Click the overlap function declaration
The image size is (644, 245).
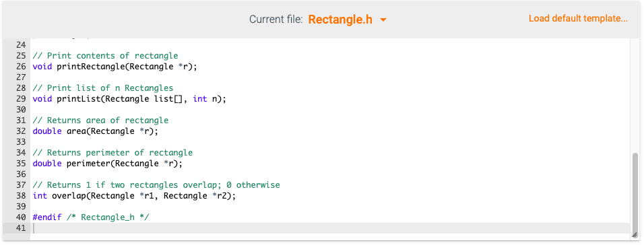[134, 196]
